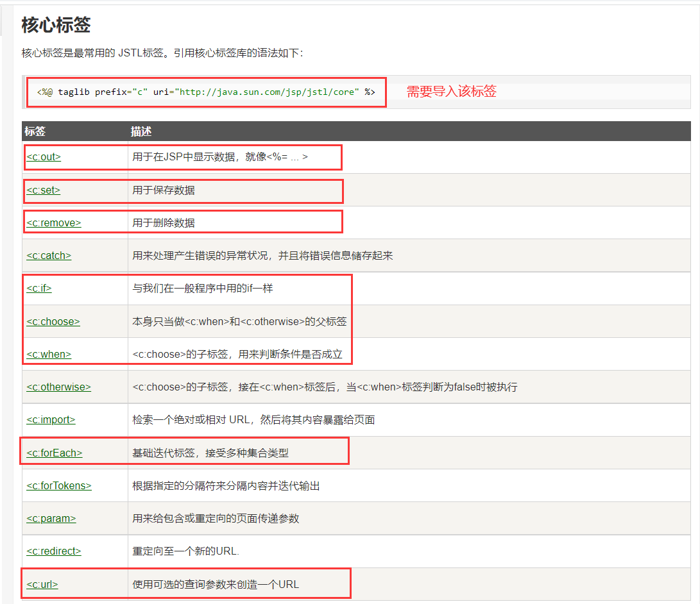Viewport: 700px width, 604px height.
Task: Click description 用来给包含或重定向的页面传递参数
Action: [216, 518]
